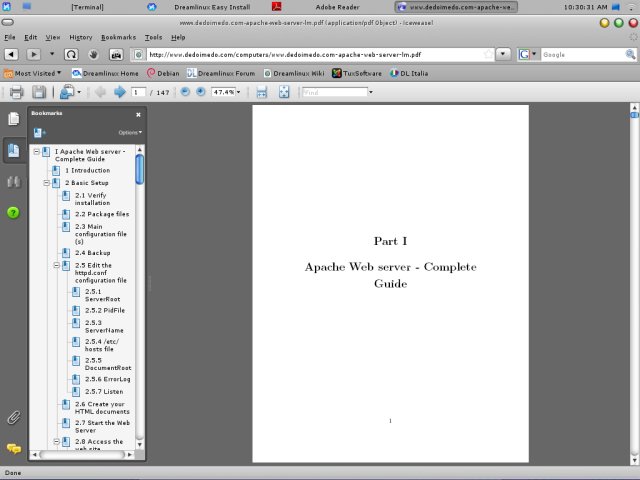The width and height of the screenshot is (640, 480).
Task: Click the new bookmark icon in Bookmarks panel
Action: pos(39,133)
